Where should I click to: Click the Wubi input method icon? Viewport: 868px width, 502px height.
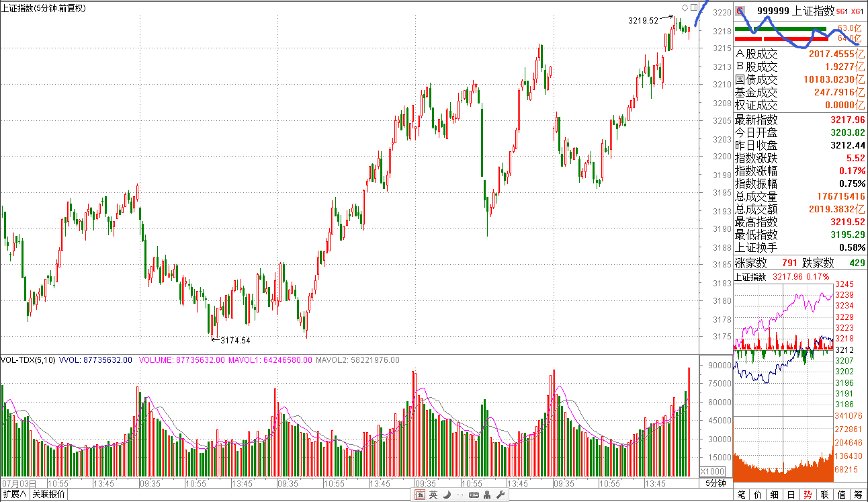420,495
